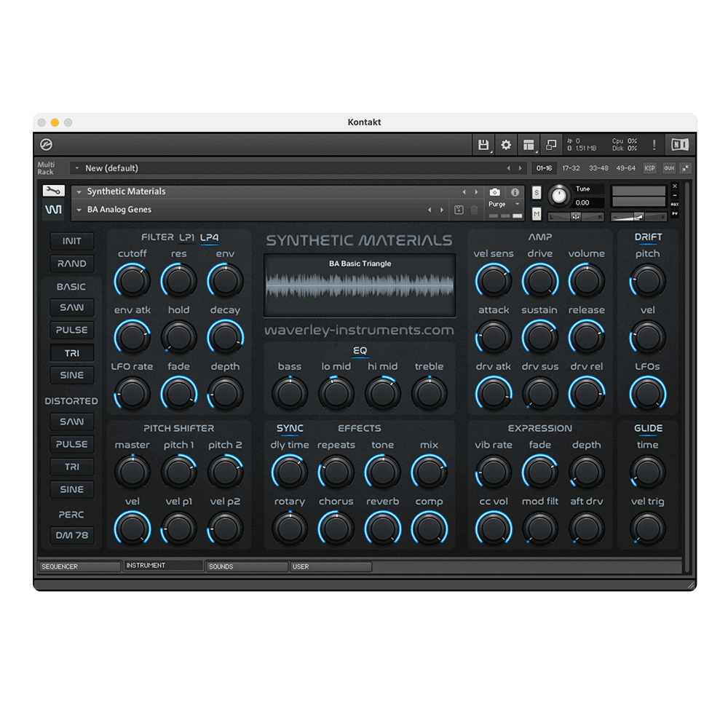Screen dimensions: 728x728
Task: Click the Kontakt logo at top left
Action: [x=46, y=145]
